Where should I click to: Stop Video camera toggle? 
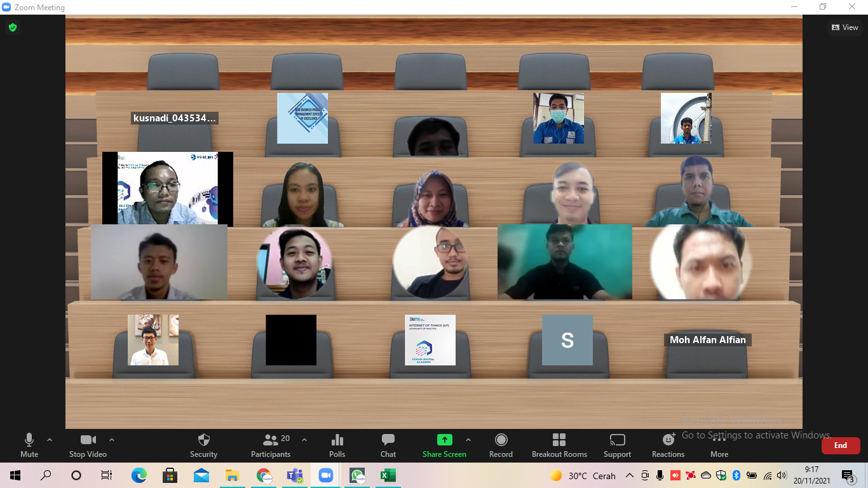click(88, 445)
